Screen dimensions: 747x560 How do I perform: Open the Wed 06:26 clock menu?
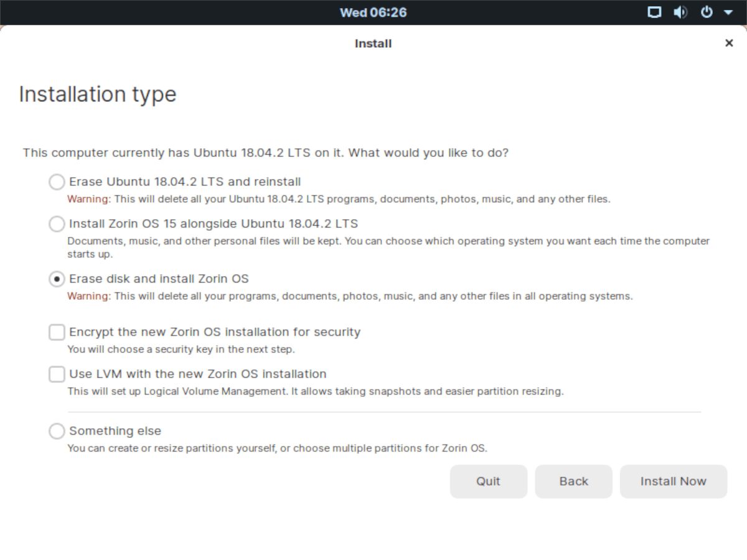[x=373, y=12]
